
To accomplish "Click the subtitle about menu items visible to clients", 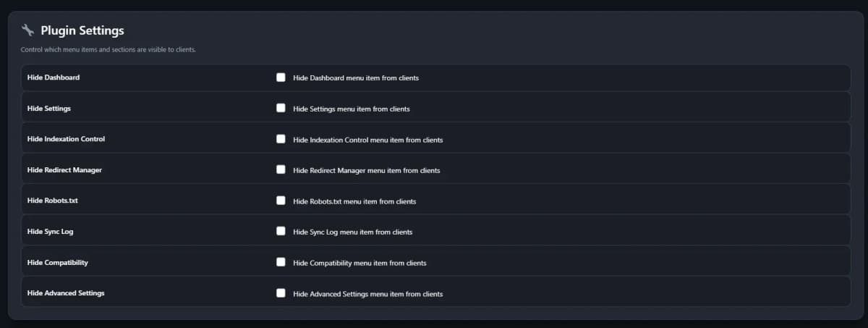I will 109,50.
